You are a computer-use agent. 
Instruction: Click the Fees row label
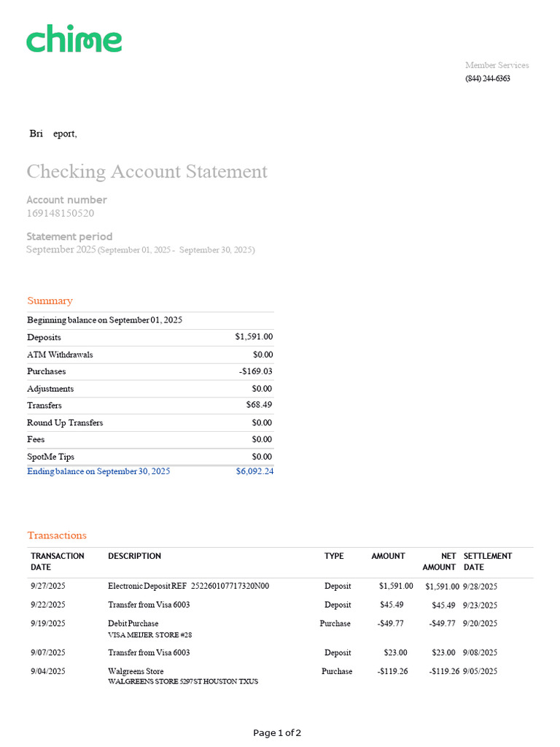tap(36, 439)
